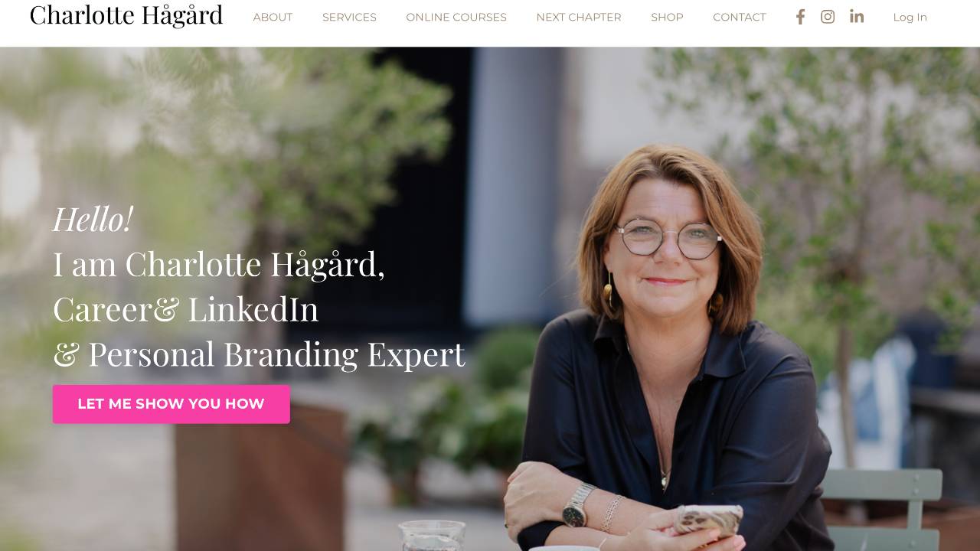
Task: Click the italic Hello! greeting text
Action: (93, 219)
